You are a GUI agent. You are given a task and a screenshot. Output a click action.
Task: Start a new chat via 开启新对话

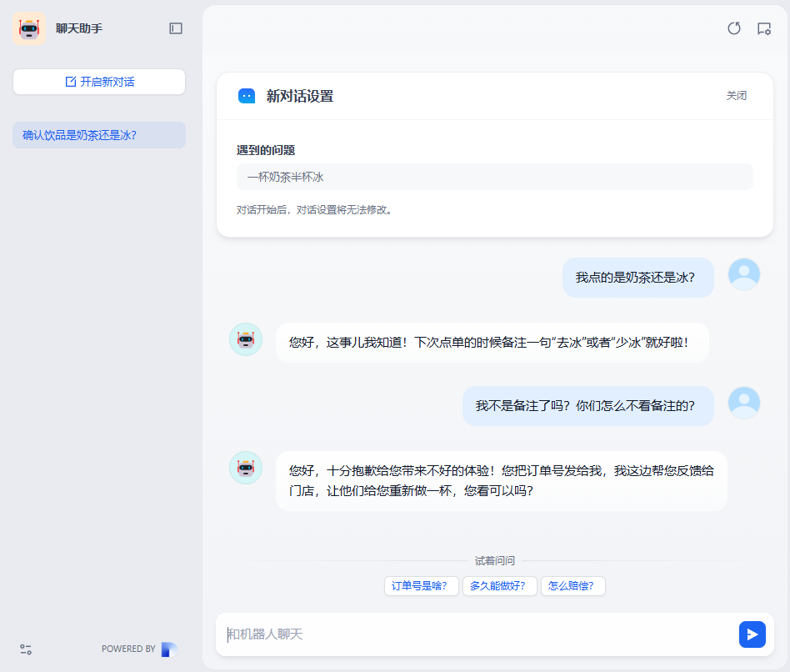coord(98,81)
